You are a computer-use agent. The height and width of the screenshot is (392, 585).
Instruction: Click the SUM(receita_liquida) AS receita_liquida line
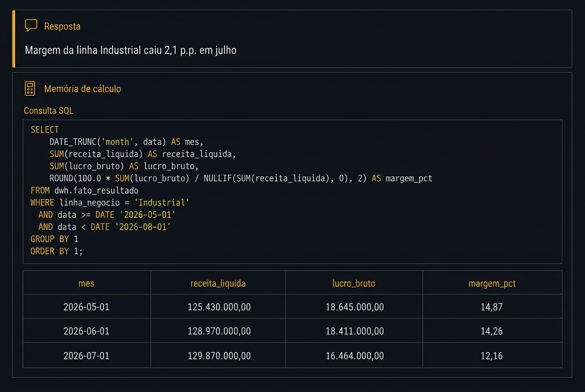143,154
